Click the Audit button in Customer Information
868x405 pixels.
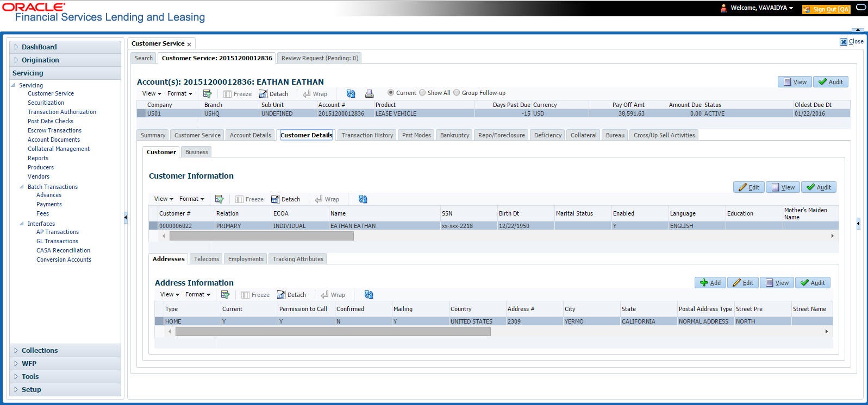[x=819, y=187]
